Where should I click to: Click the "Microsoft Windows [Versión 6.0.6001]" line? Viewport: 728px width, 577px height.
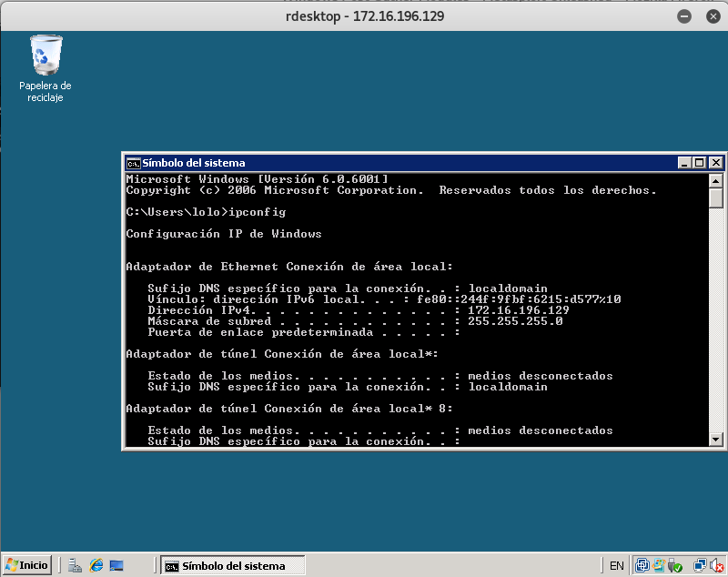[x=257, y=179]
